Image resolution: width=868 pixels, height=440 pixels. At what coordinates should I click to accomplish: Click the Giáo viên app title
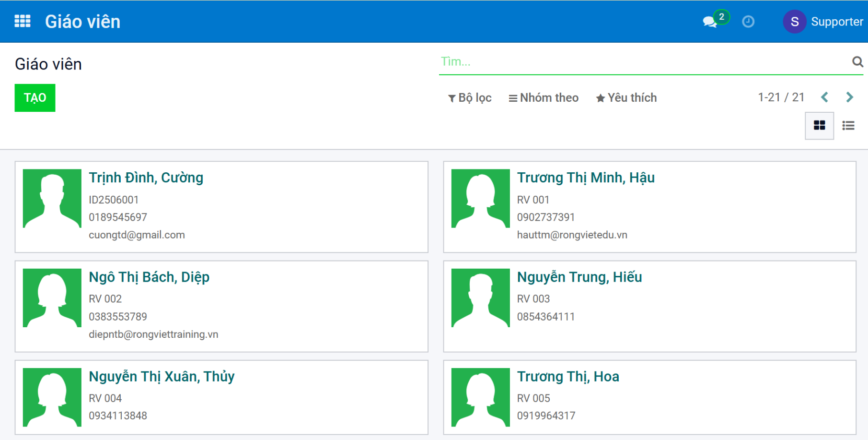tap(82, 22)
